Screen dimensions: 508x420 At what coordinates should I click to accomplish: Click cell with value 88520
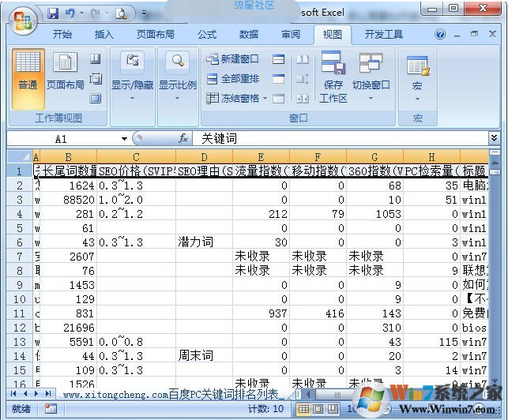(x=68, y=200)
